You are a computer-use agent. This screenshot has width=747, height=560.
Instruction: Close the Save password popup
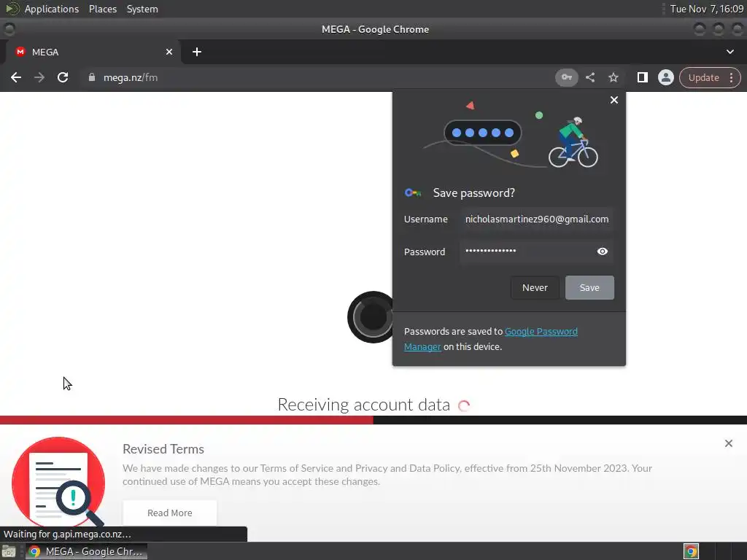[614, 100]
